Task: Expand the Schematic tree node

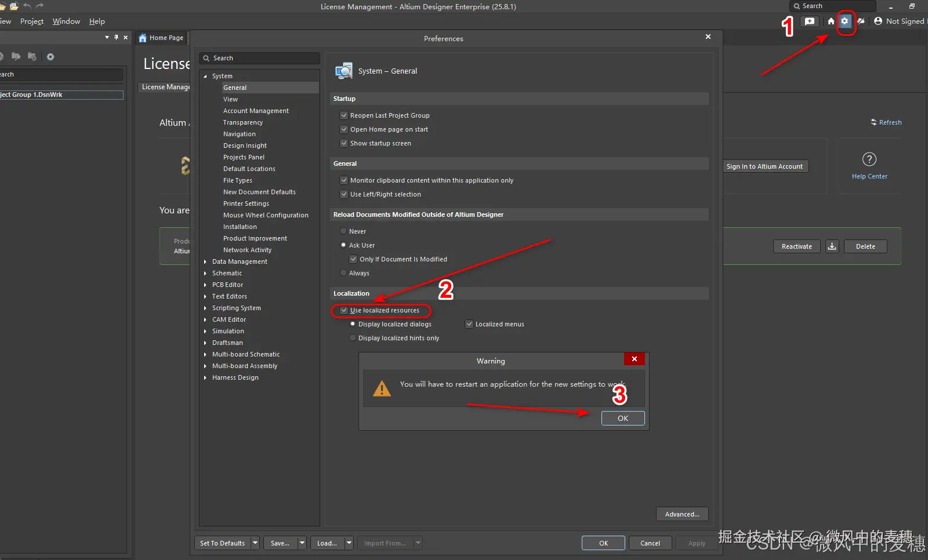Action: point(205,273)
